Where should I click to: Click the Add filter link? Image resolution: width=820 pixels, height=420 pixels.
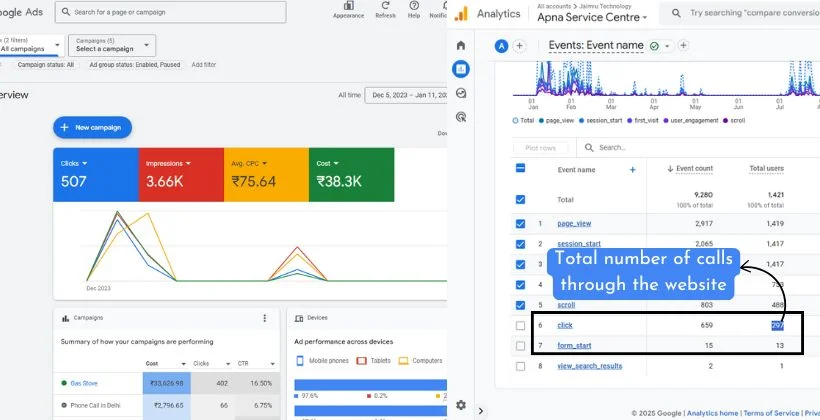(x=203, y=64)
